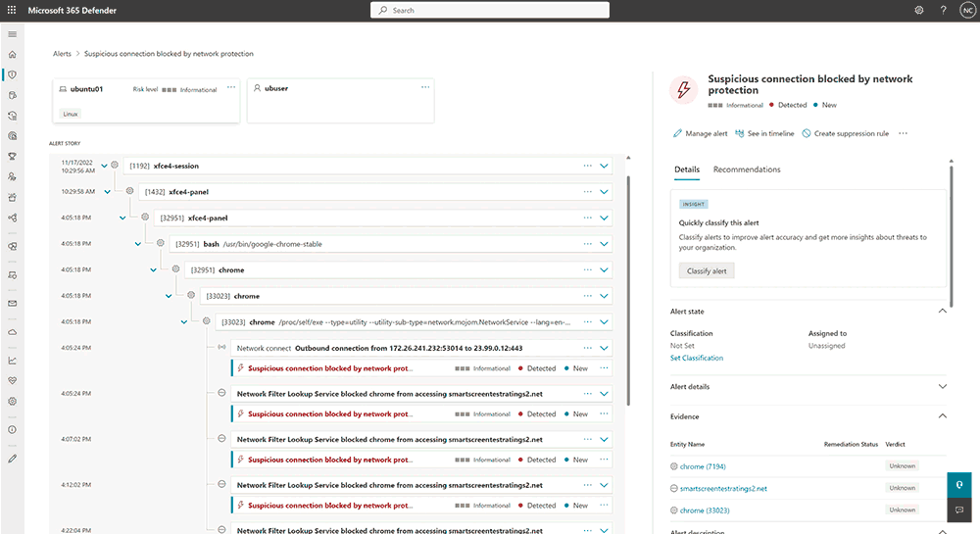
Task: Open the cloud apps sidebar icon
Action: [x=12, y=332]
